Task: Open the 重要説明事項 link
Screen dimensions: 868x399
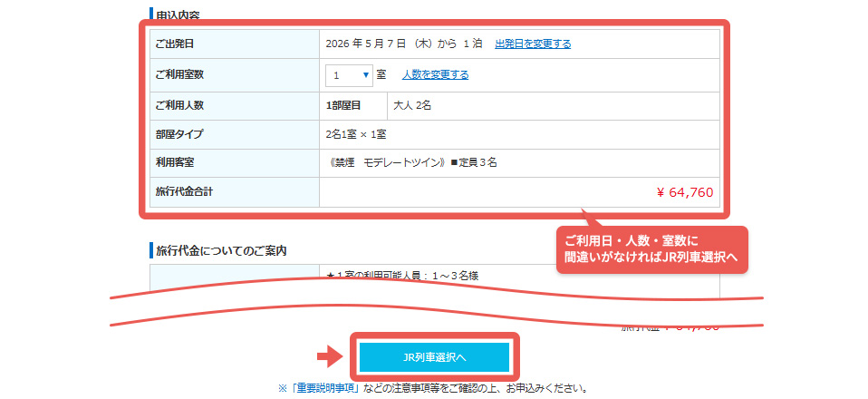Action: pos(326,387)
